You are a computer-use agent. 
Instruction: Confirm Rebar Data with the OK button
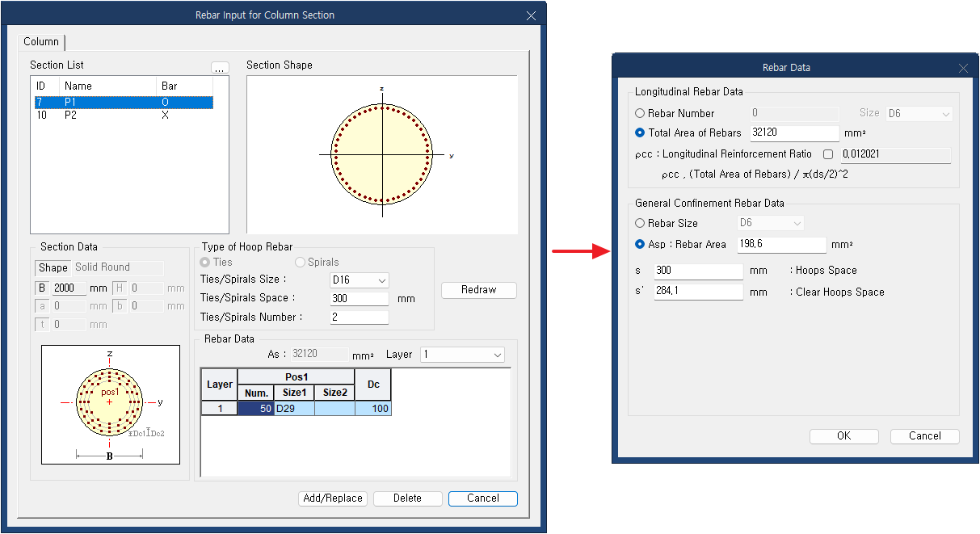point(843,436)
